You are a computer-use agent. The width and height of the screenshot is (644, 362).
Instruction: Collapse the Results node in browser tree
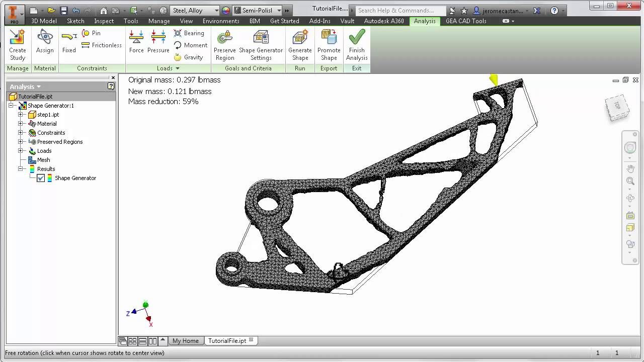click(x=21, y=169)
